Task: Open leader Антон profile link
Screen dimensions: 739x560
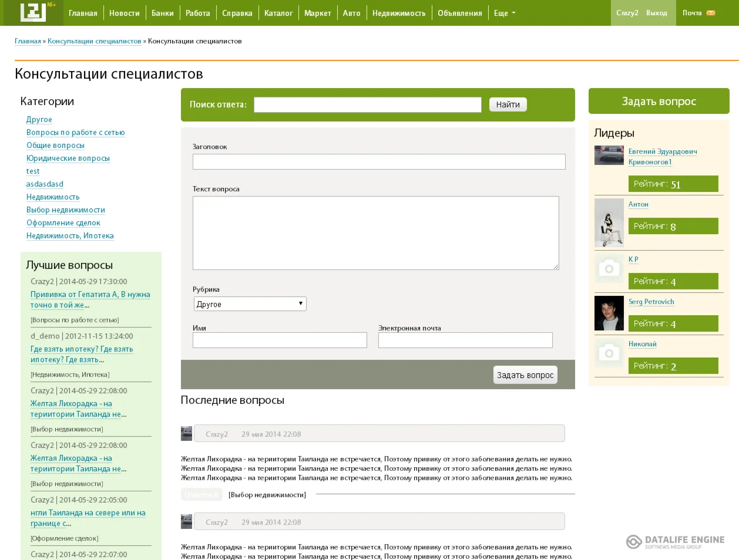Action: click(639, 204)
